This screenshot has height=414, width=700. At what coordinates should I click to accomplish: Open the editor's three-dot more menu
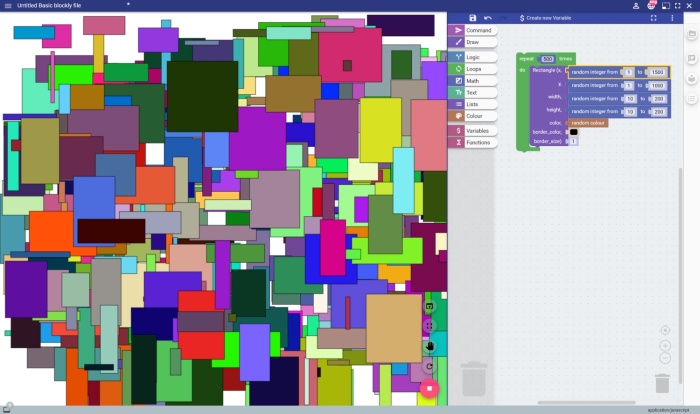point(672,18)
